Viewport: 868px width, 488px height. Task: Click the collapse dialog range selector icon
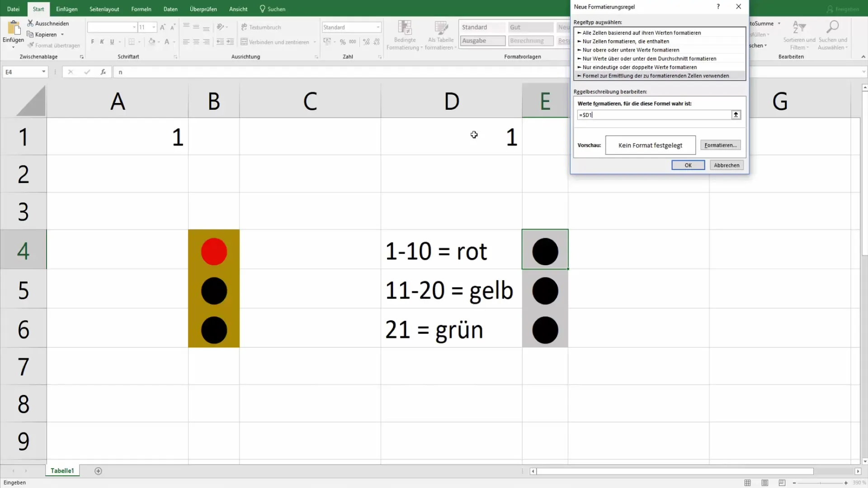pyautogui.click(x=736, y=115)
